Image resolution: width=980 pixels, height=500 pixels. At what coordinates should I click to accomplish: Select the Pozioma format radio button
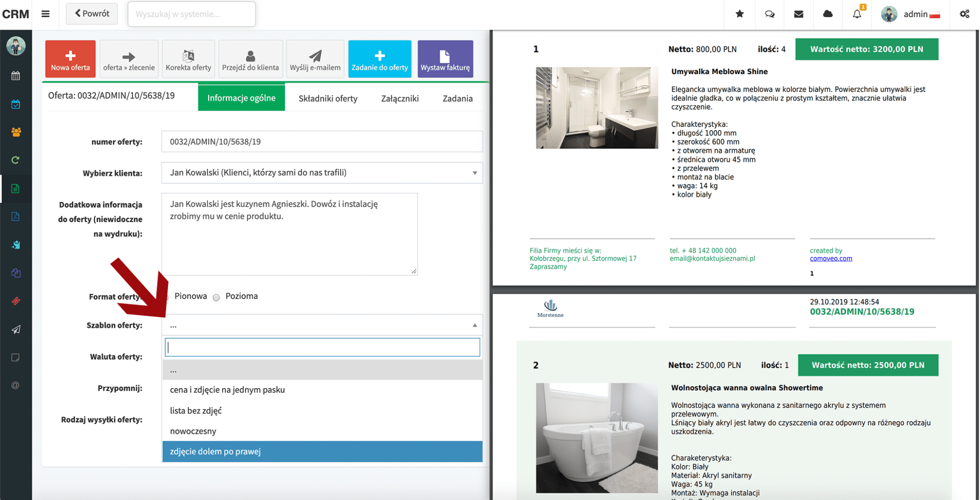[x=216, y=297]
